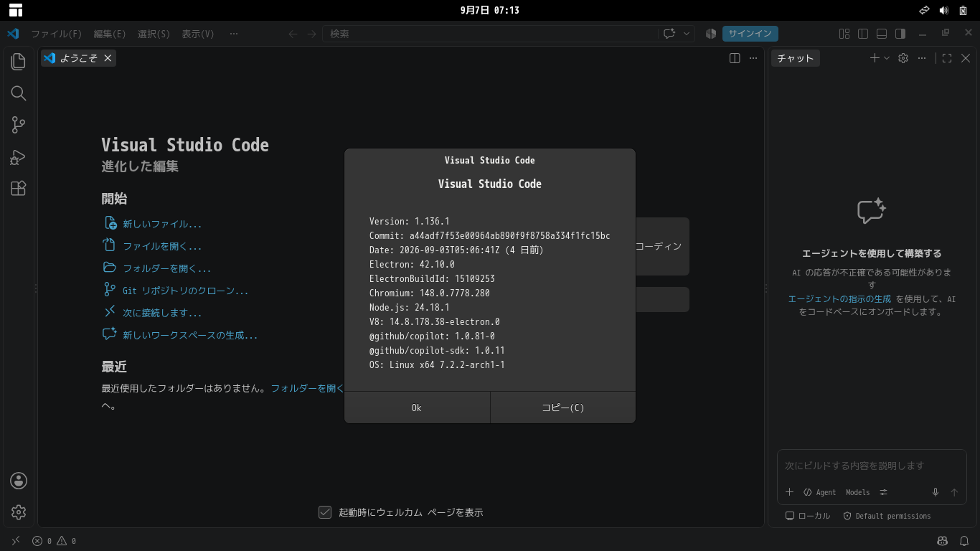The width and height of the screenshot is (980, 551).
Task: Open the Search view in activity bar
Action: coord(19,93)
